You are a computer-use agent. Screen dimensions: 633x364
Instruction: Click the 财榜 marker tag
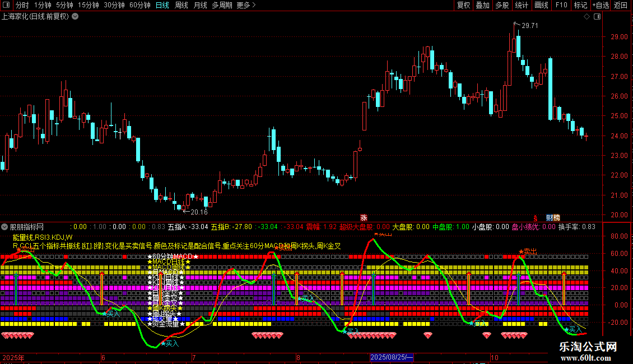[x=553, y=217]
